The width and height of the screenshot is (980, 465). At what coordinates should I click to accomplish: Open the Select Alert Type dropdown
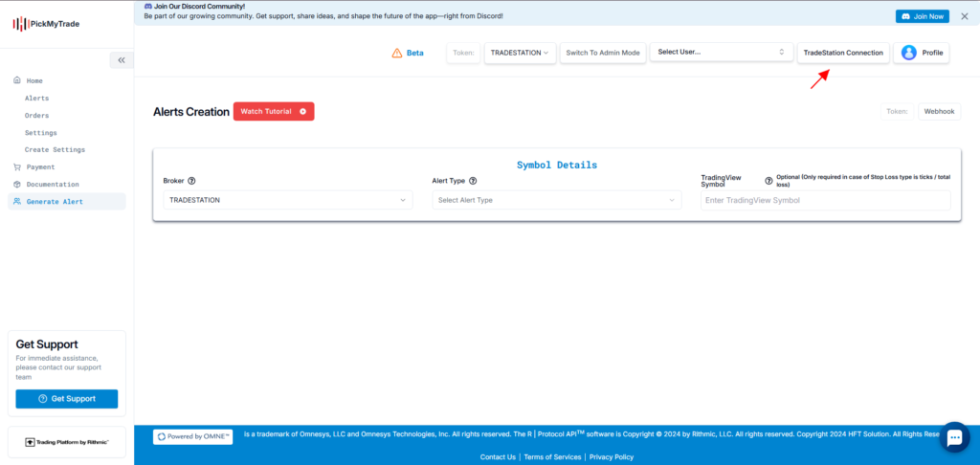point(557,200)
